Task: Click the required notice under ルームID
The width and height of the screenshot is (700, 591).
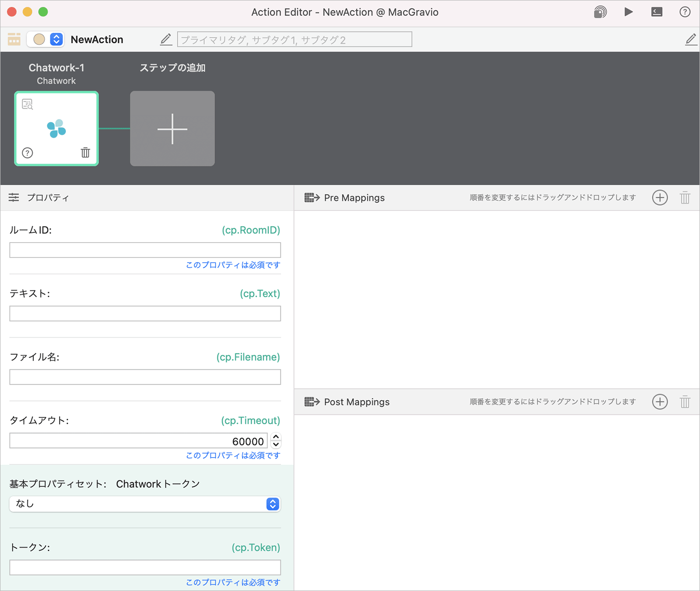Action: tap(233, 265)
